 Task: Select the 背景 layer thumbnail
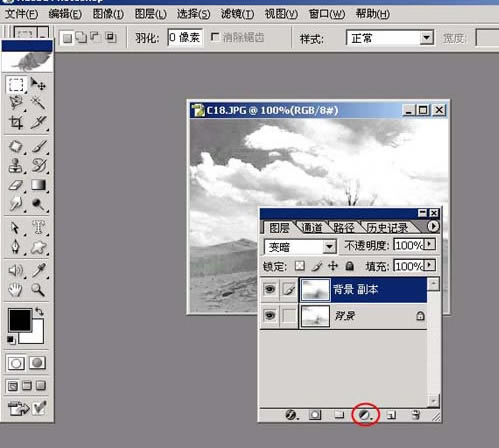click(315, 316)
